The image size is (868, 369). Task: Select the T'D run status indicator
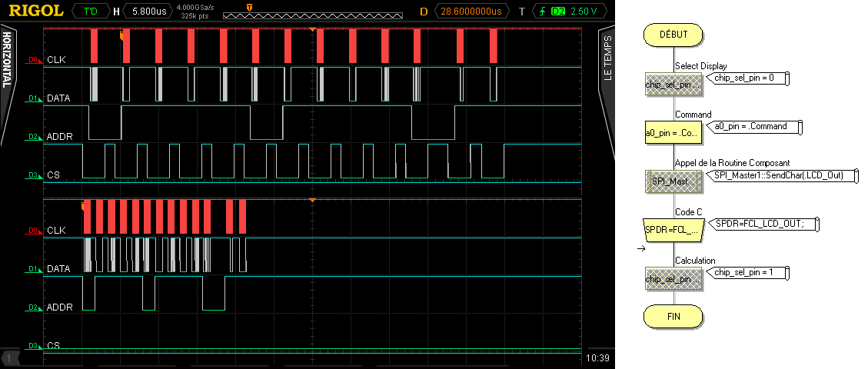tap(89, 11)
